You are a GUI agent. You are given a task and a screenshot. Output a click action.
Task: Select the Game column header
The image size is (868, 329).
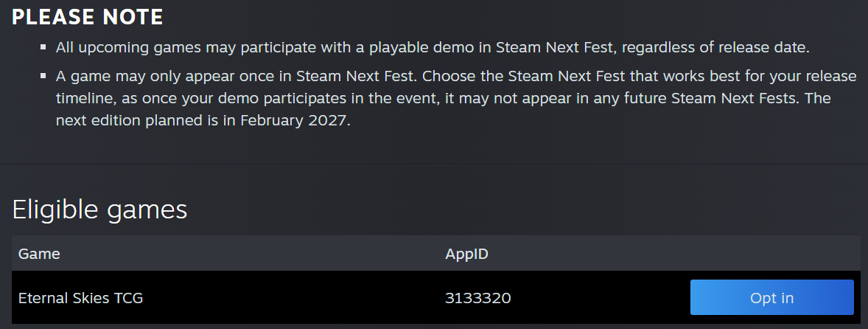39,254
